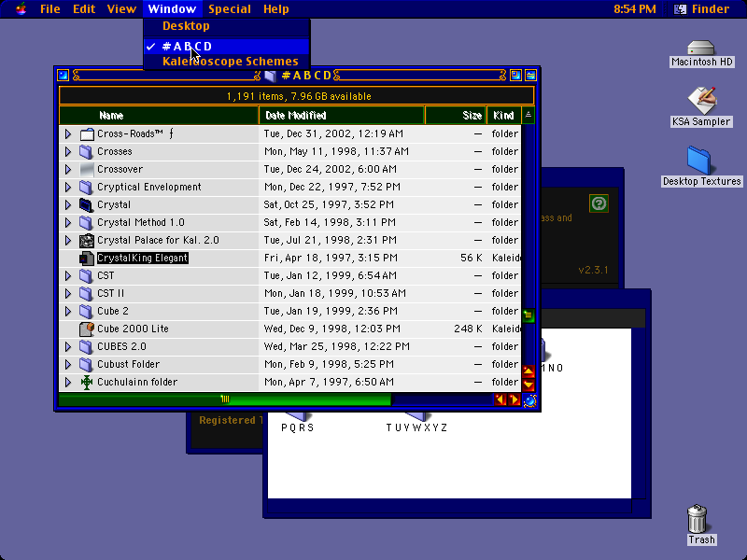
Task: Click the scroll down arrow in vertical scrollbar
Action: [x=529, y=385]
